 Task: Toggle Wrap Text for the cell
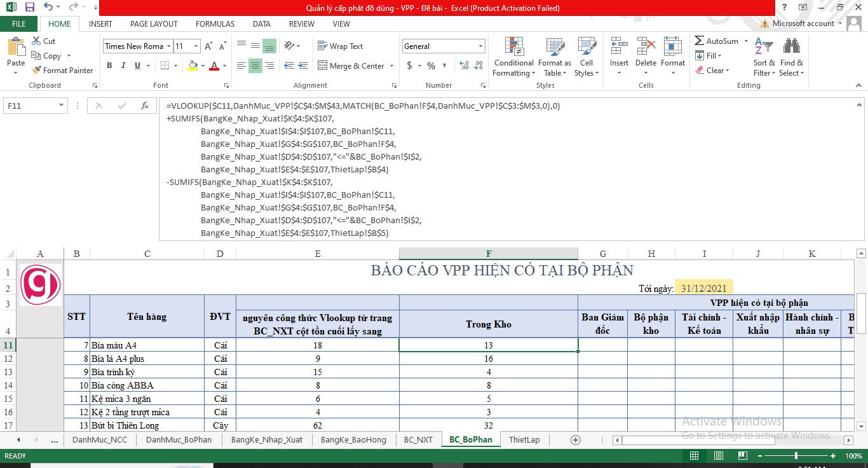coord(340,46)
